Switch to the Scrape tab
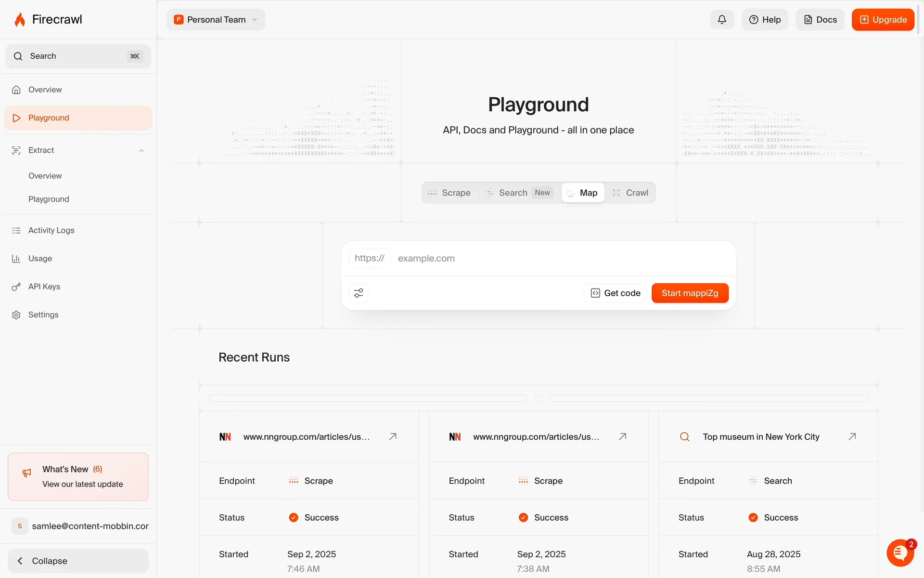The image size is (924, 578). click(449, 193)
